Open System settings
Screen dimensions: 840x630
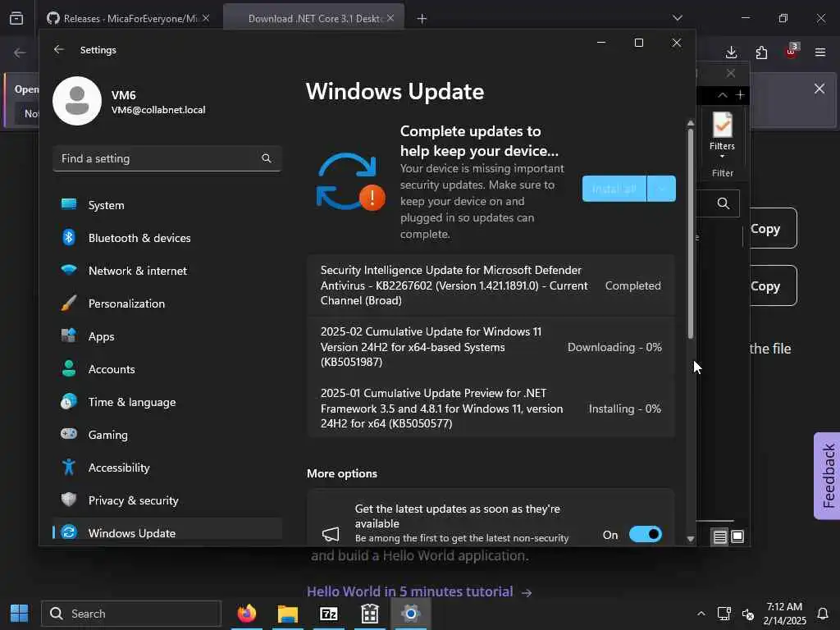tap(167, 205)
